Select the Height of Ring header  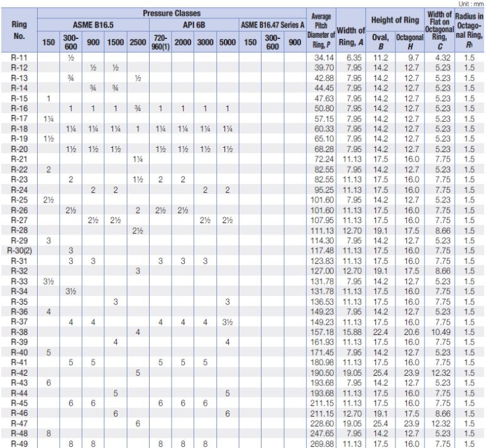[x=395, y=20]
